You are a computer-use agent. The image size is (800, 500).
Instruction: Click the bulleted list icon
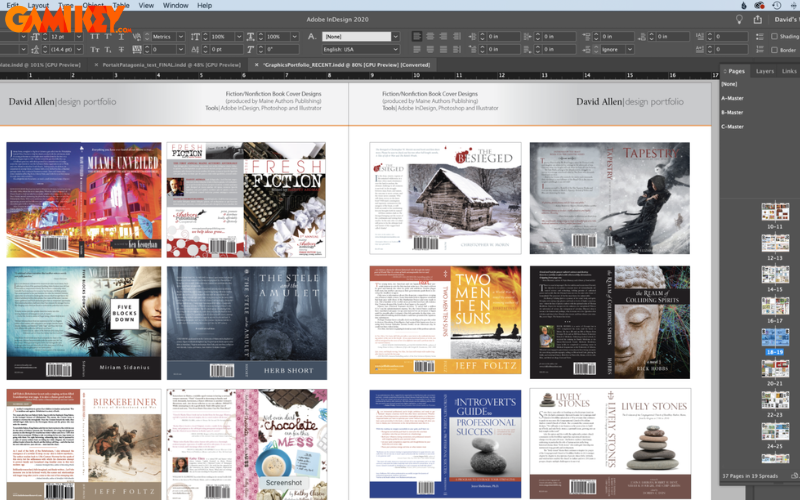tap(760, 36)
